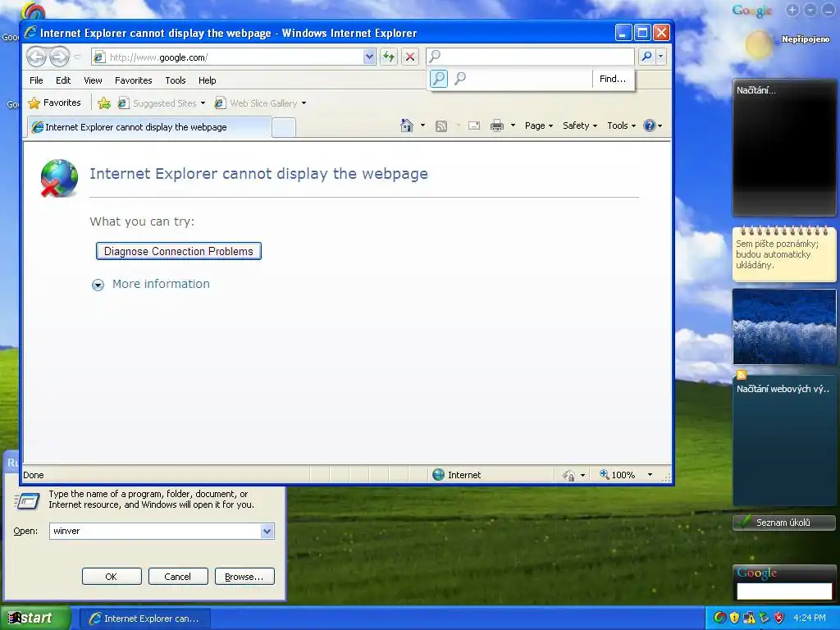Click Internet Explorer taskbar button
840x630 pixels.
144,619
